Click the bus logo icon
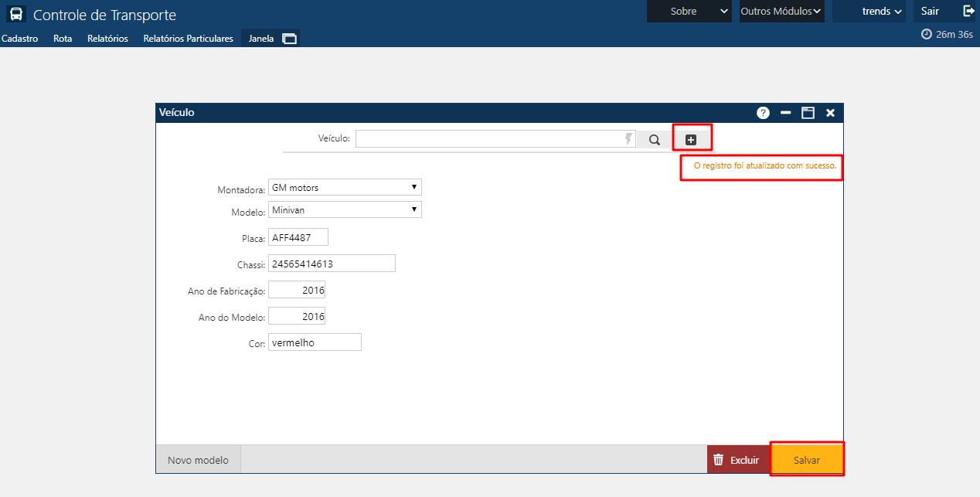This screenshot has width=980, height=497. (x=16, y=15)
